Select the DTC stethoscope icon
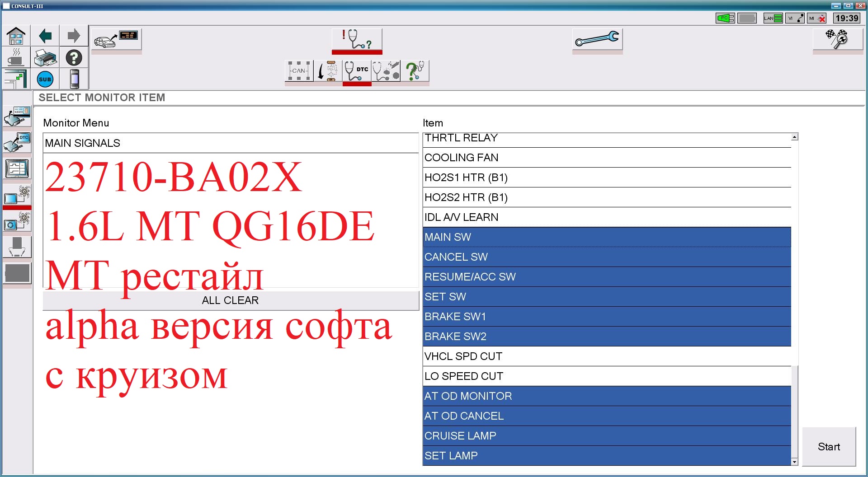The height and width of the screenshot is (477, 868). point(357,71)
